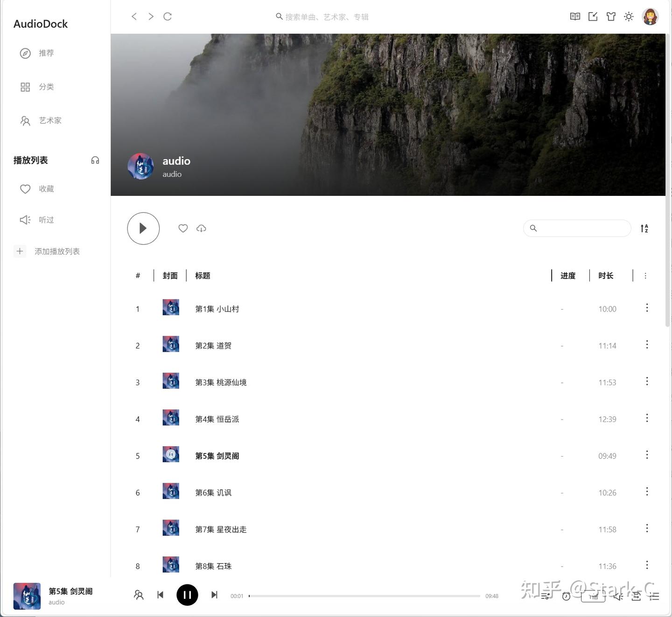This screenshot has height=617, width=672.
Task: Click the 时长 column header
Action: 606,276
